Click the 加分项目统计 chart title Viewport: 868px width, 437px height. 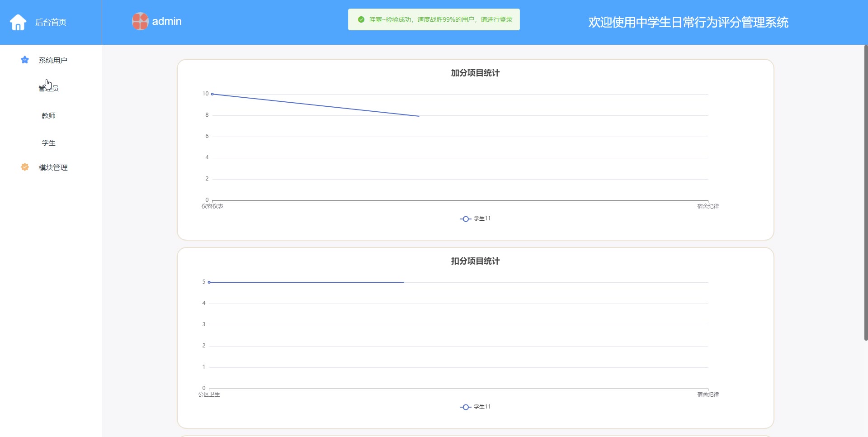click(x=475, y=73)
